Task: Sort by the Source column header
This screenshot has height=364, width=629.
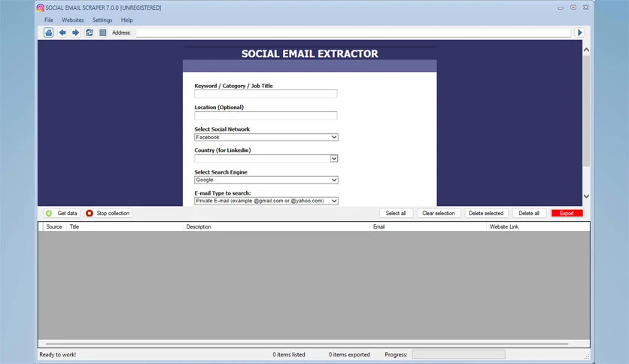Action: point(54,226)
